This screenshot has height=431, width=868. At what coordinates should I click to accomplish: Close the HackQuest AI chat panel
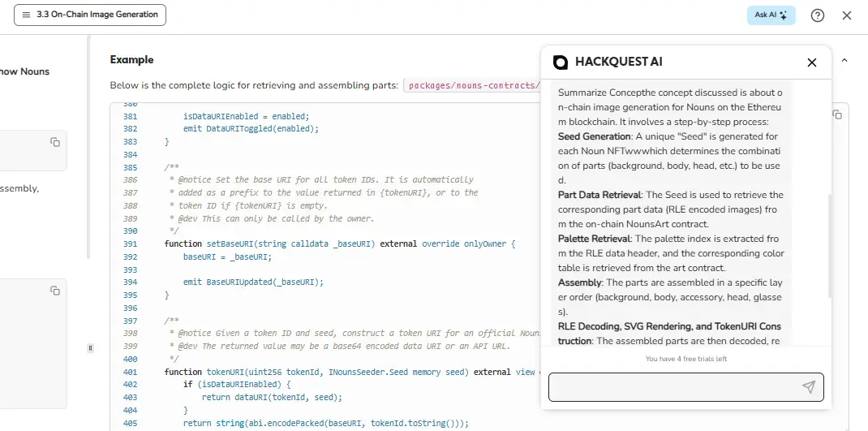(811, 62)
